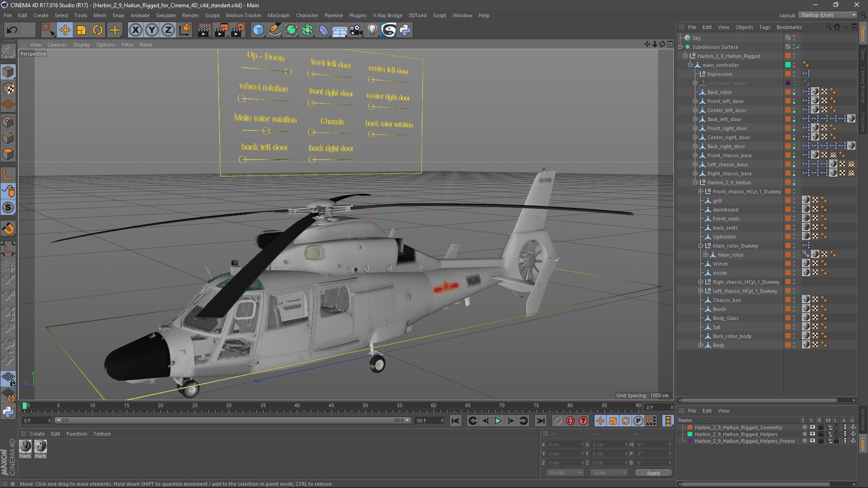Open the Layers side tab
The image size is (868, 488).
(x=863, y=444)
